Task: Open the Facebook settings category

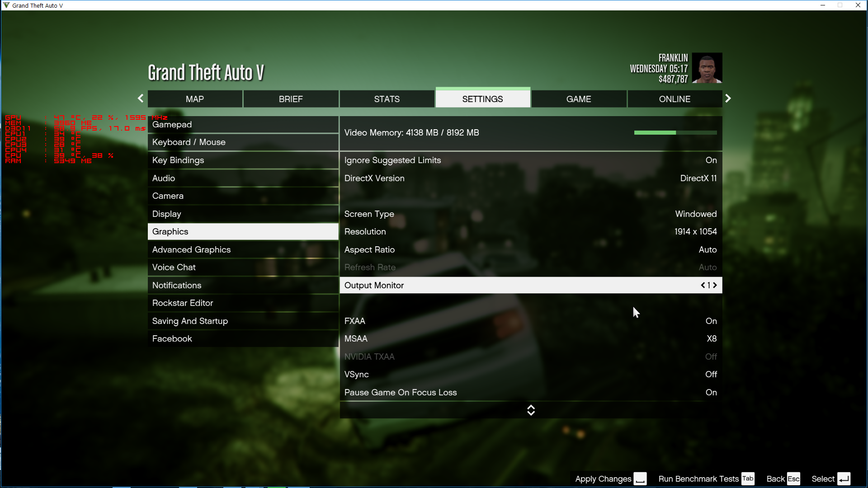Action: pos(243,339)
